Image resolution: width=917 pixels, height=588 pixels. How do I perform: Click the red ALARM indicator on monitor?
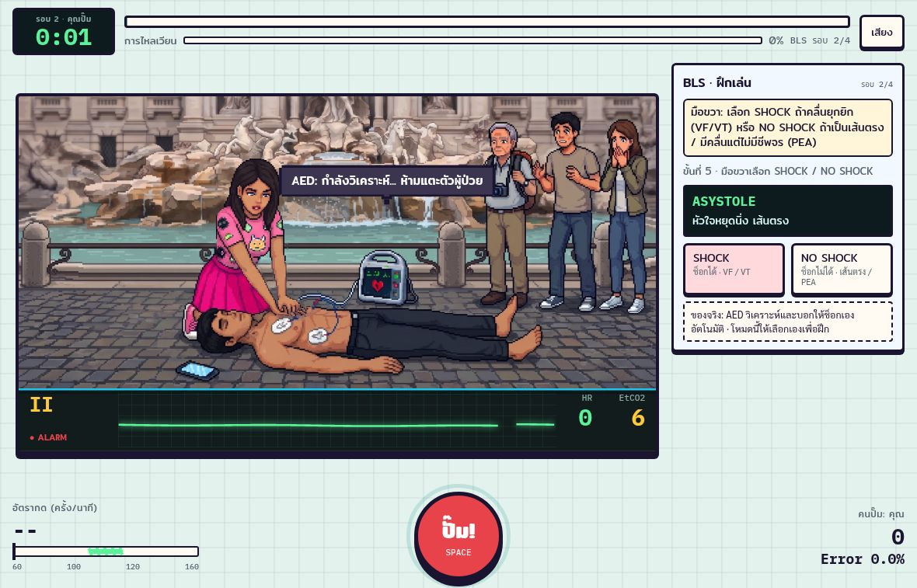(x=48, y=437)
